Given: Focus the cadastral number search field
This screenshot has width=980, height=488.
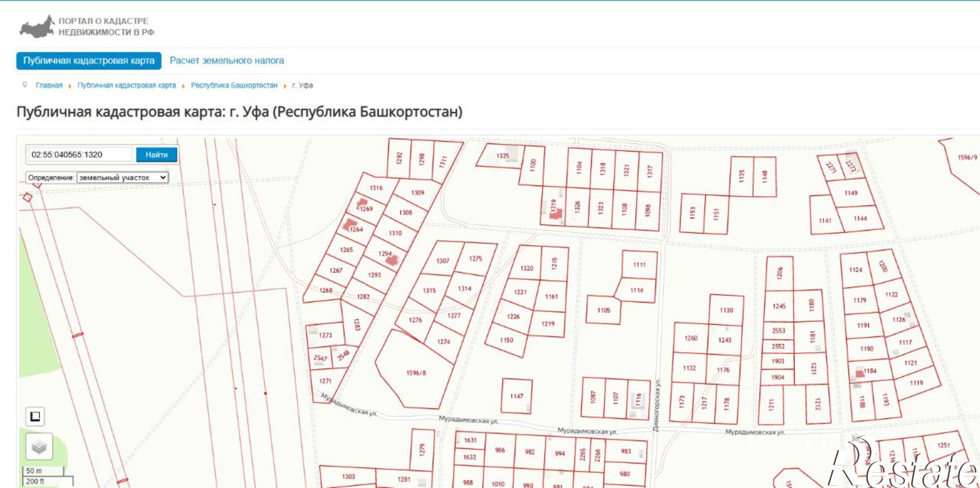Looking at the screenshot, I should coord(79,154).
